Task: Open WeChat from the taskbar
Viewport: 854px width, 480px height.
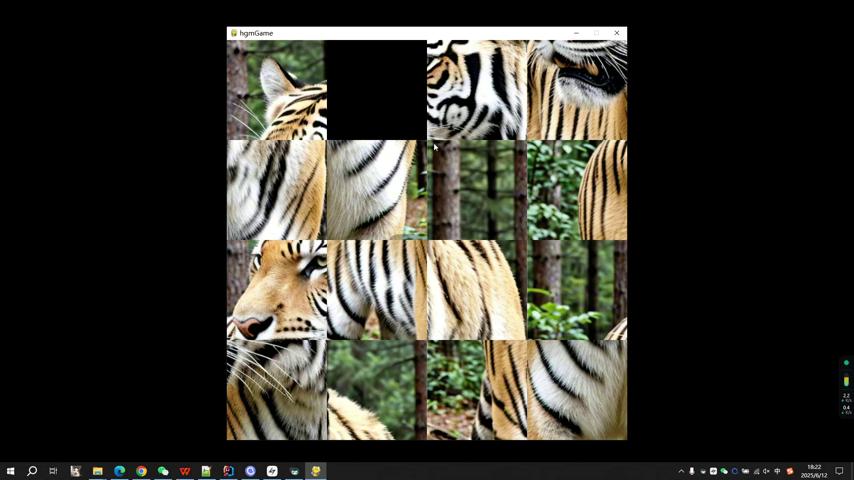Action: pyautogui.click(x=163, y=471)
